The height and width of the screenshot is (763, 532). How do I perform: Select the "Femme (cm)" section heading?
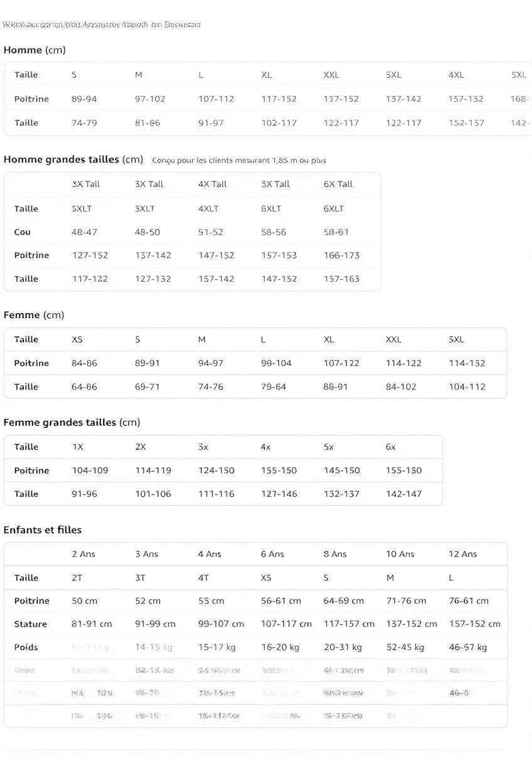pos(34,315)
